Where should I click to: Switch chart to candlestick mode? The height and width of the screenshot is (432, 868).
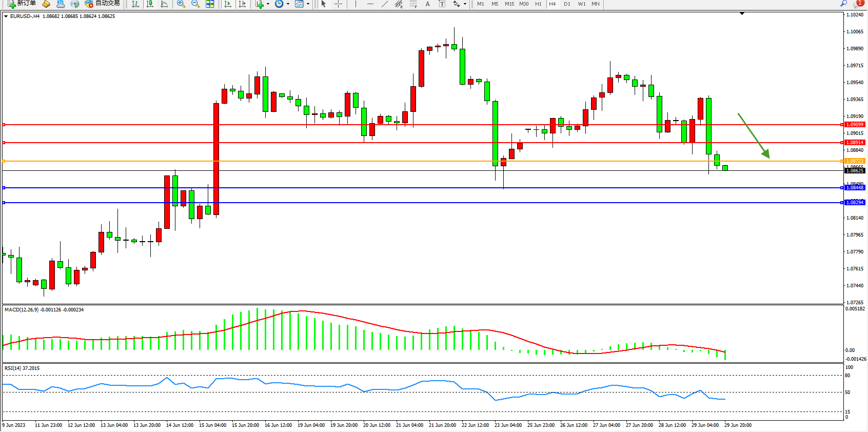click(x=150, y=4)
